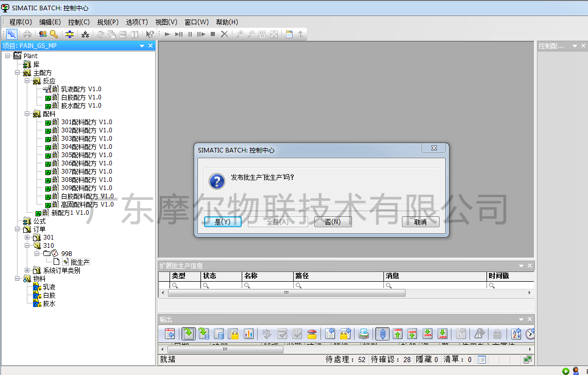Click the A-Z sort icon in output toolbar

tap(516, 333)
